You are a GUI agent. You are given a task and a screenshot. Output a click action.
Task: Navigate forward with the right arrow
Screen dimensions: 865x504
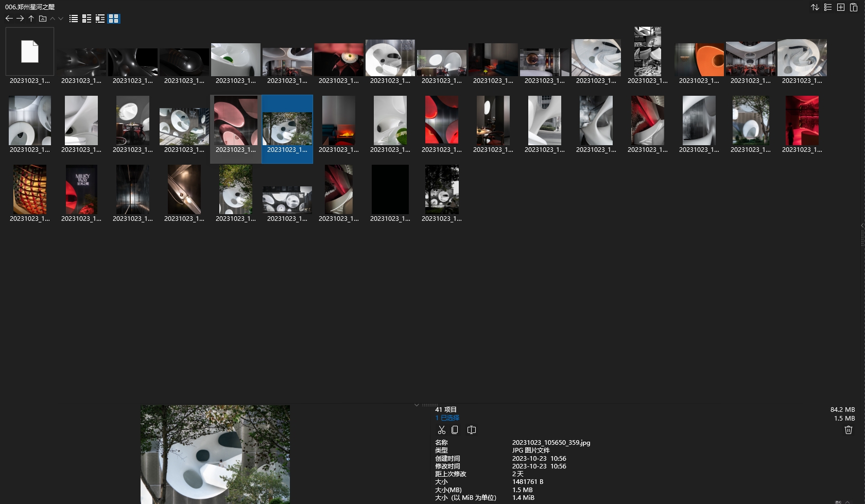pos(20,19)
